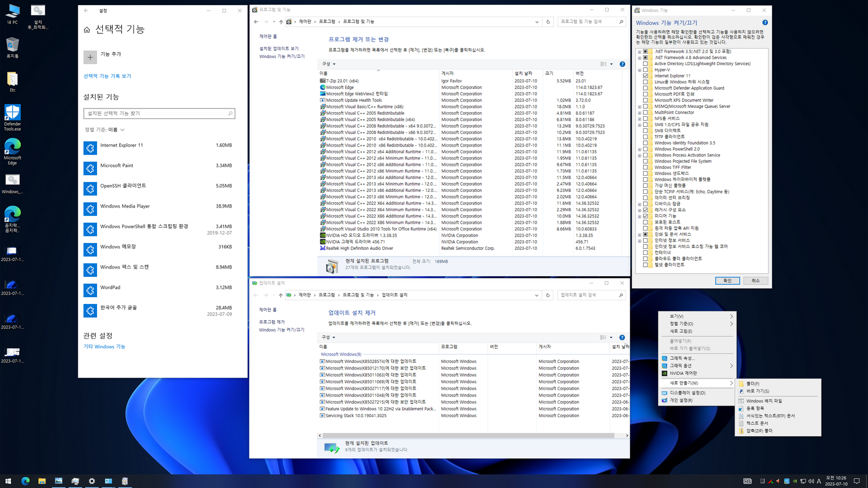
Task: Check the 텔넷 클라이언트 checkbox
Action: click(x=645, y=265)
